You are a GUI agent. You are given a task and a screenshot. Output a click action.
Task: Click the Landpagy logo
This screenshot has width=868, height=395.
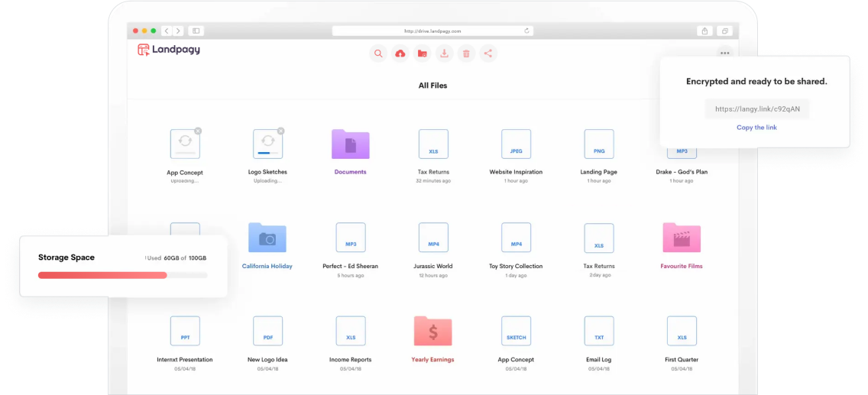[169, 50]
